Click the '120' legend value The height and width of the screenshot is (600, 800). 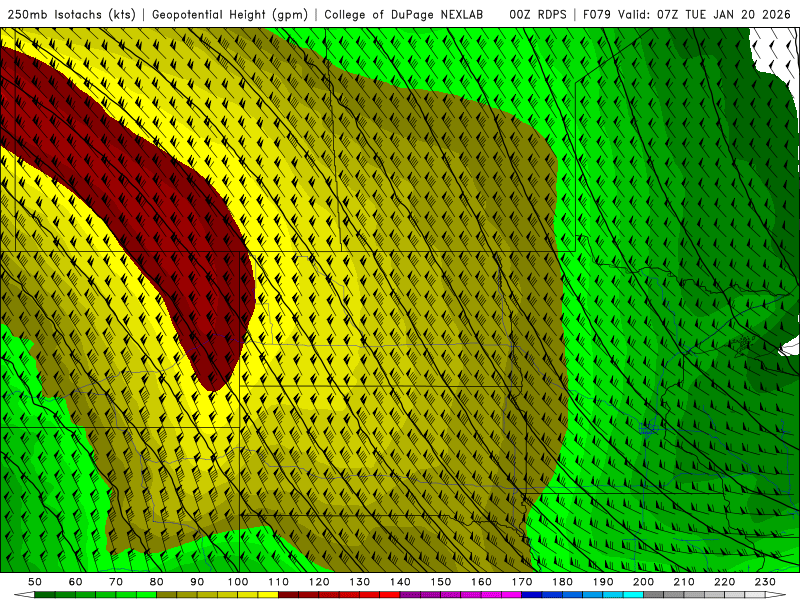point(319,582)
